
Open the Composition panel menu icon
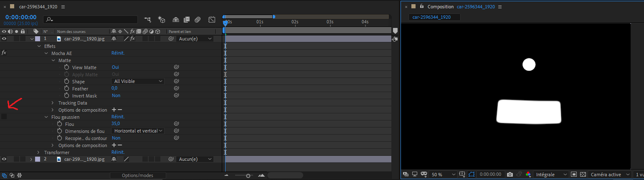tap(500, 7)
